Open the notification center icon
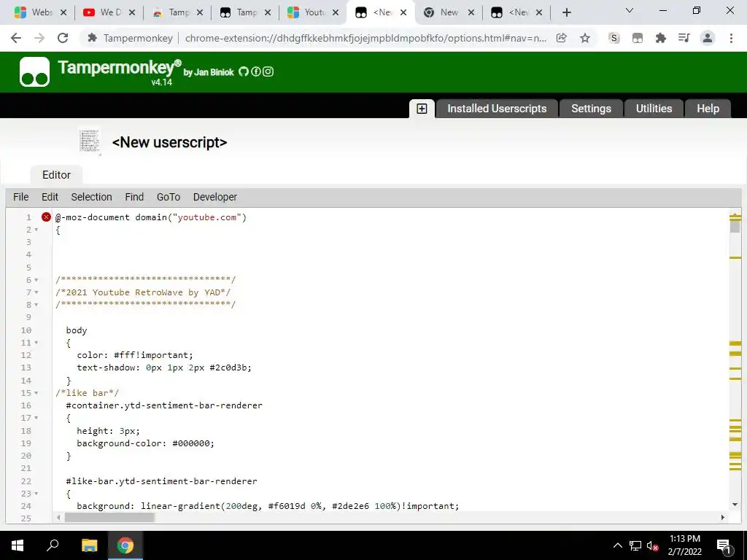Screen dimensions: 747x560 pyautogui.click(x=724, y=545)
